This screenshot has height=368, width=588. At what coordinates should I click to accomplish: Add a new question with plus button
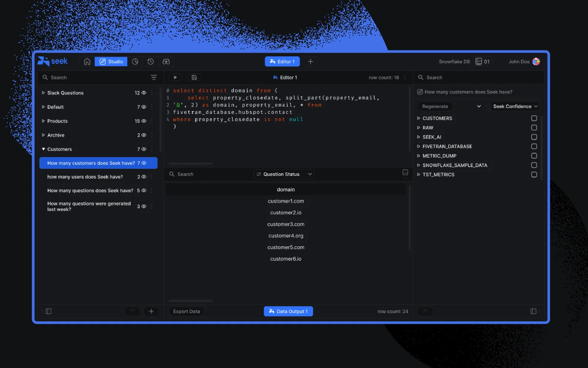click(x=151, y=311)
